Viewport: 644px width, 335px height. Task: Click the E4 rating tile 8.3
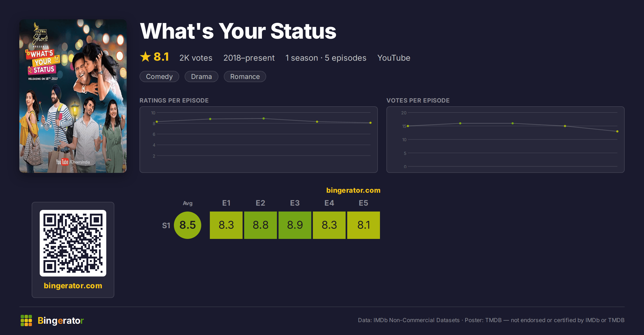coord(329,225)
